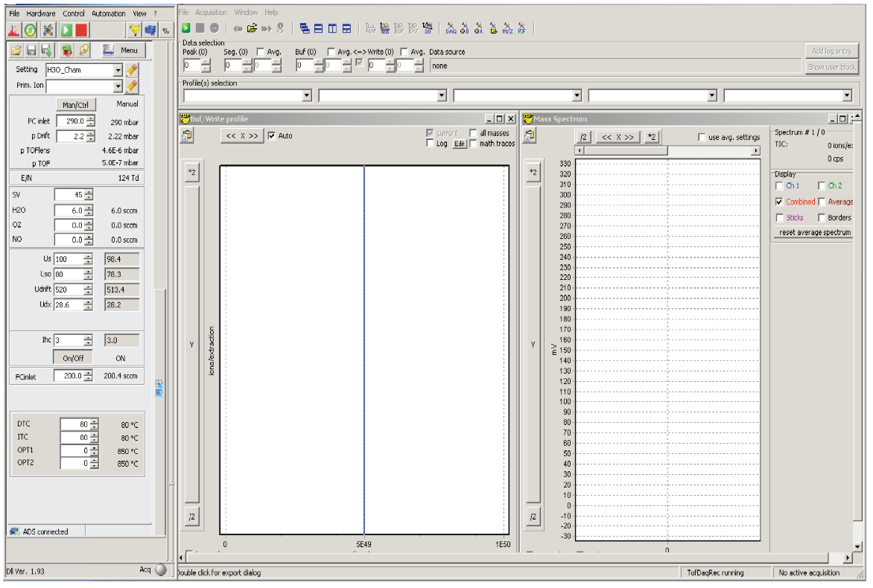Screen dimensions: 873x588
Task: Click the Man/Ctrl button
Action: tap(76, 105)
